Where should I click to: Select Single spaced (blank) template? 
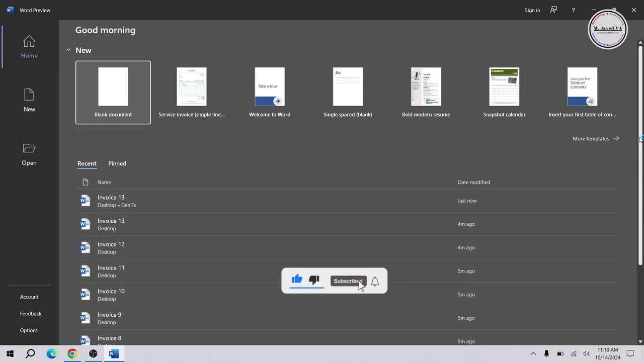click(348, 93)
